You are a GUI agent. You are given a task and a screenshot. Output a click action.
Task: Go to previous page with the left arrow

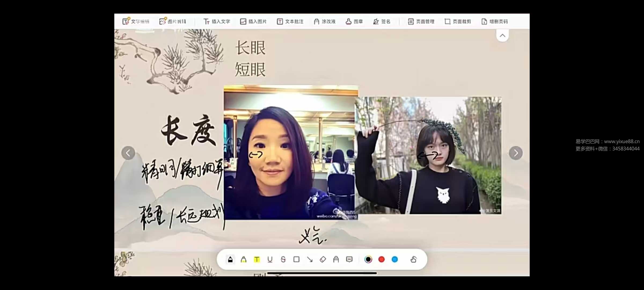(x=128, y=153)
